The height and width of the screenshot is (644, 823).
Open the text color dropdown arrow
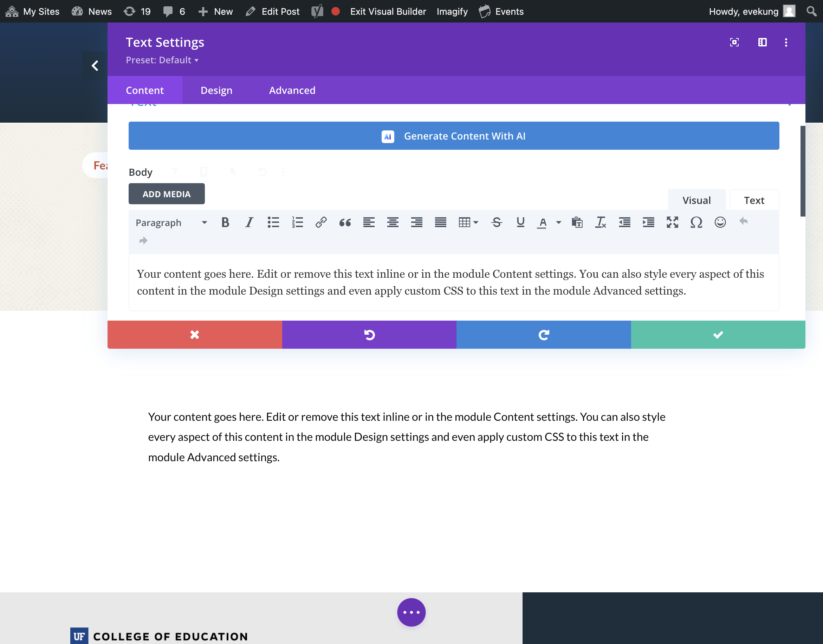click(x=558, y=223)
